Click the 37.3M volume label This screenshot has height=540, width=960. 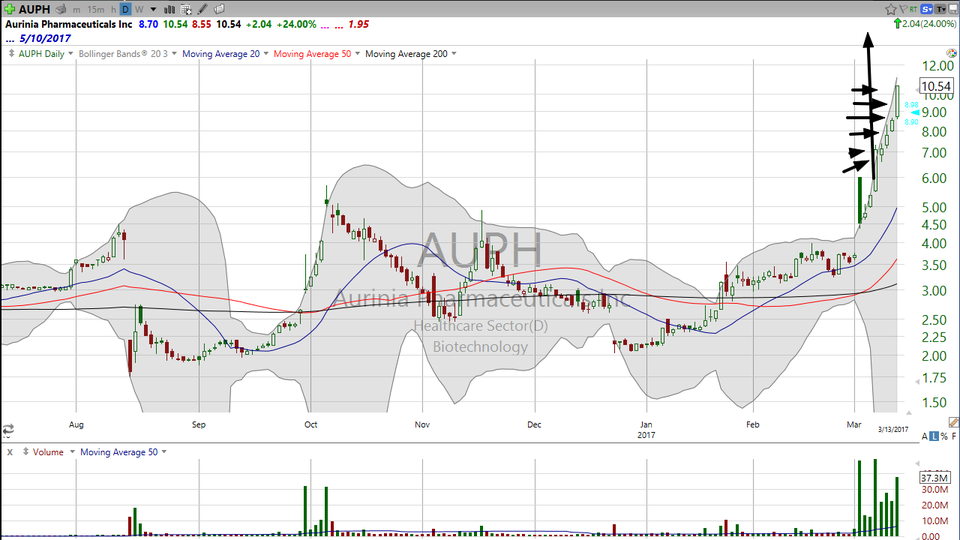click(x=935, y=478)
